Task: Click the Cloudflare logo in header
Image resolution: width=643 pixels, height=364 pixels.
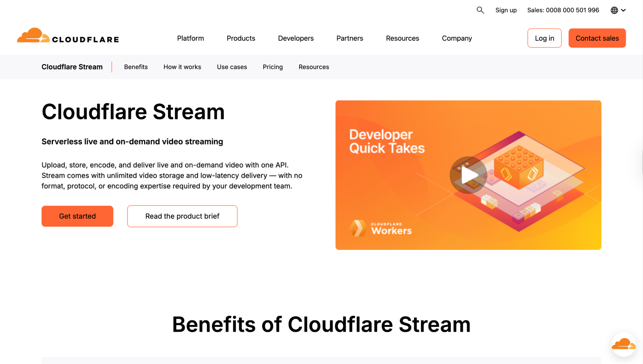Action: [x=68, y=35]
